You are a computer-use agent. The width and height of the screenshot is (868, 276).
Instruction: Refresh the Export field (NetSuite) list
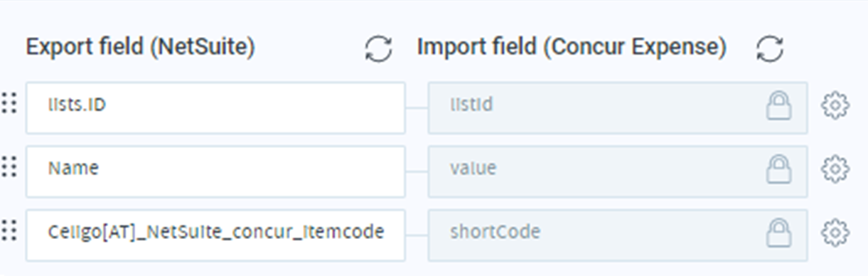378,49
